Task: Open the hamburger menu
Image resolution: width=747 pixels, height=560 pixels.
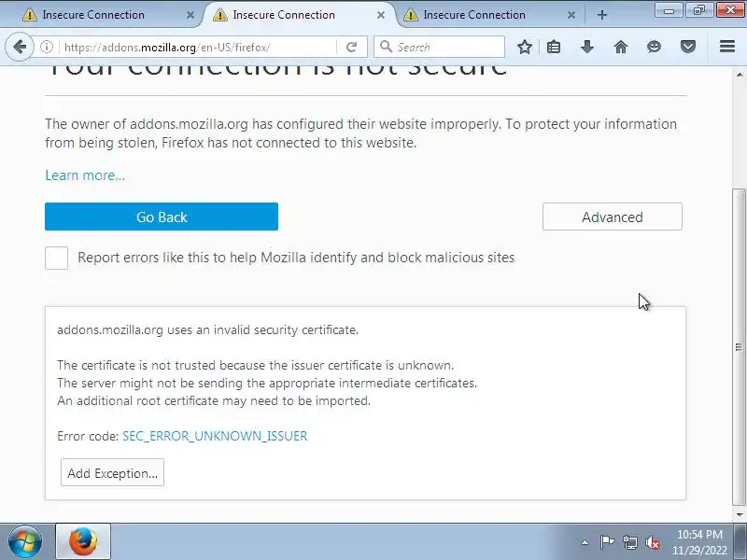Action: (x=727, y=46)
